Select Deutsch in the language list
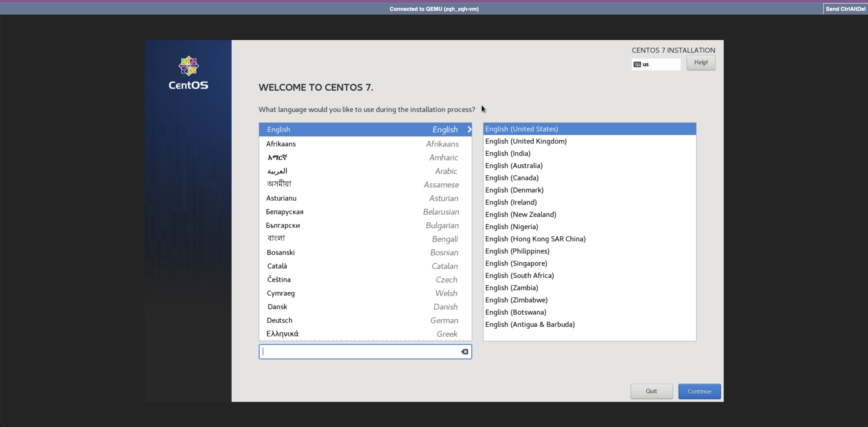This screenshot has width=868, height=427. click(x=365, y=320)
